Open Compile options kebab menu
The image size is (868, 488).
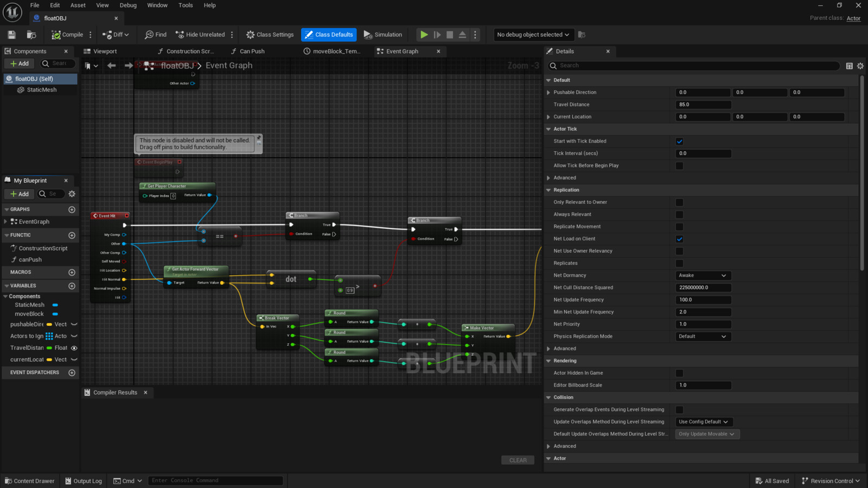point(91,35)
